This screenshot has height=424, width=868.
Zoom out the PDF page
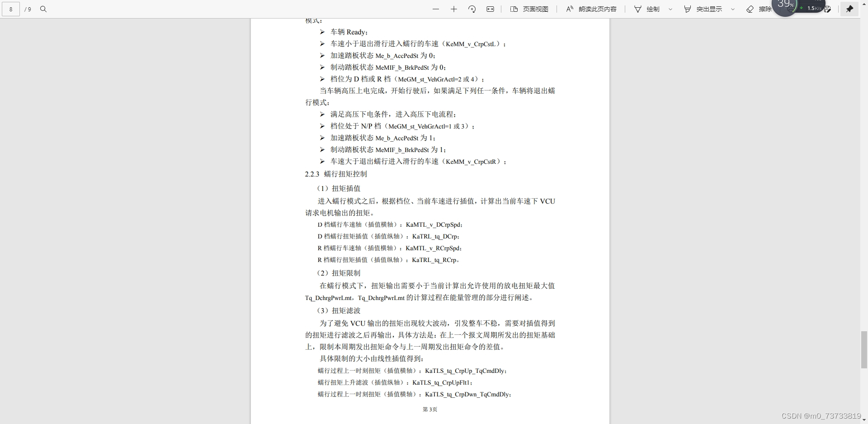click(435, 9)
